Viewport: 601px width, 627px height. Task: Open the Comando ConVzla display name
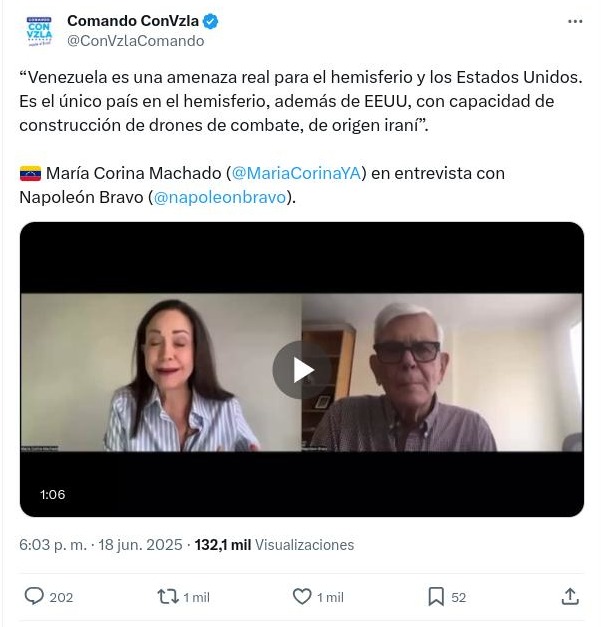click(x=133, y=21)
